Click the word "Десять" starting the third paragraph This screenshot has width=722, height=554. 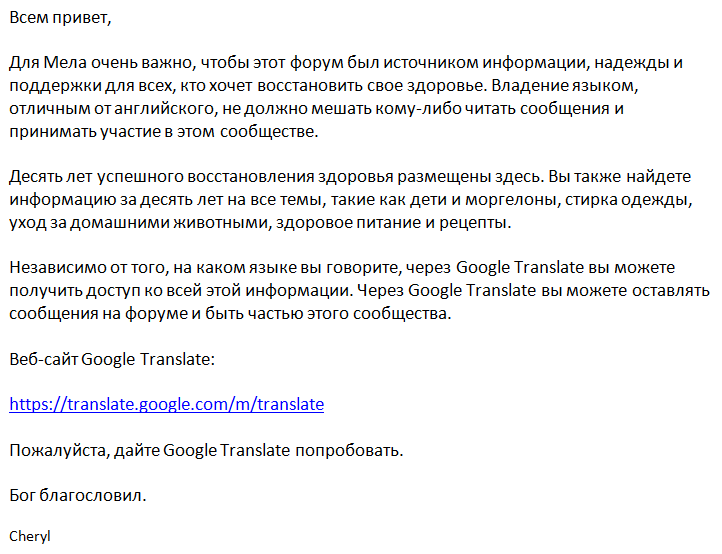coord(36,177)
